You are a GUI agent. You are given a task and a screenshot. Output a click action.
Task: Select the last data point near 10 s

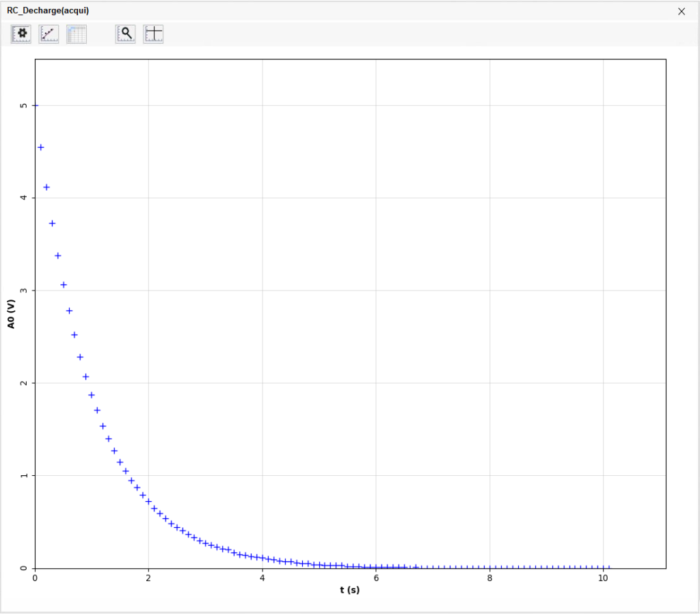[x=608, y=568]
